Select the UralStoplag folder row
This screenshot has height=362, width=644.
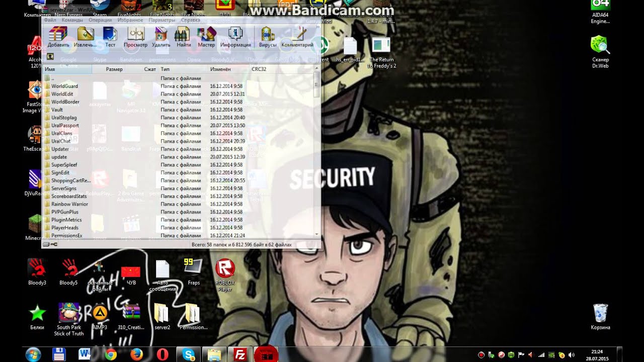(x=178, y=118)
